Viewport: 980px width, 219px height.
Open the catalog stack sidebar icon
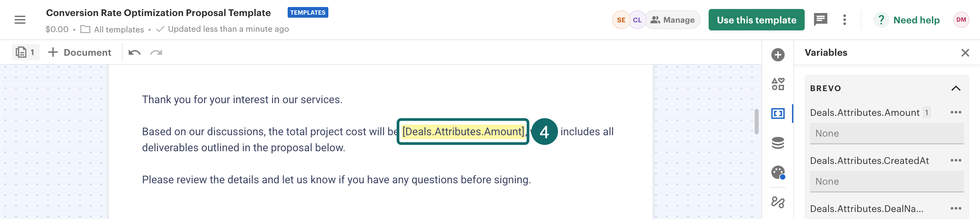778,143
